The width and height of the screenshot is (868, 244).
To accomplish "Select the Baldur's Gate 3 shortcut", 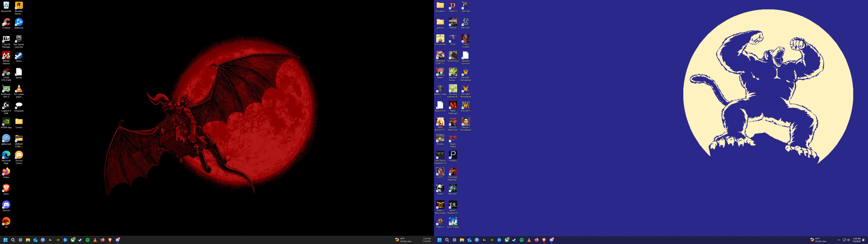I will pos(440,91).
